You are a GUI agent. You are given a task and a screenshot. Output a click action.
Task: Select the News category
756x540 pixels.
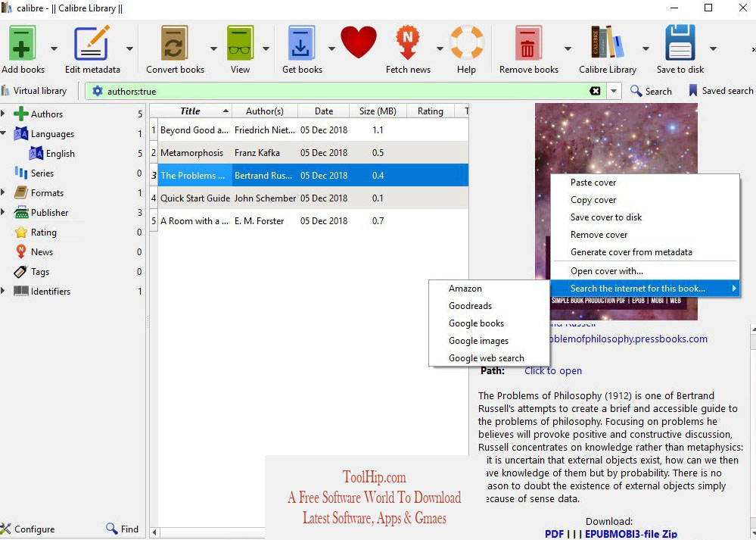42,252
